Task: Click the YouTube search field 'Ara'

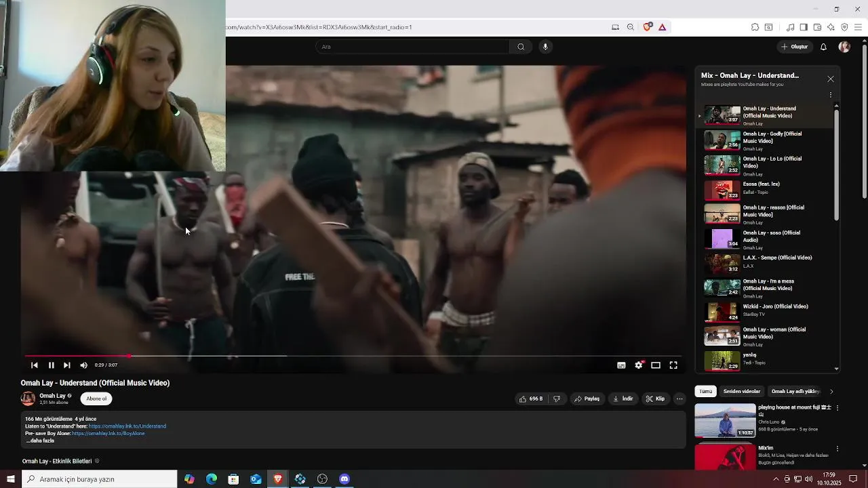Action: (x=412, y=47)
